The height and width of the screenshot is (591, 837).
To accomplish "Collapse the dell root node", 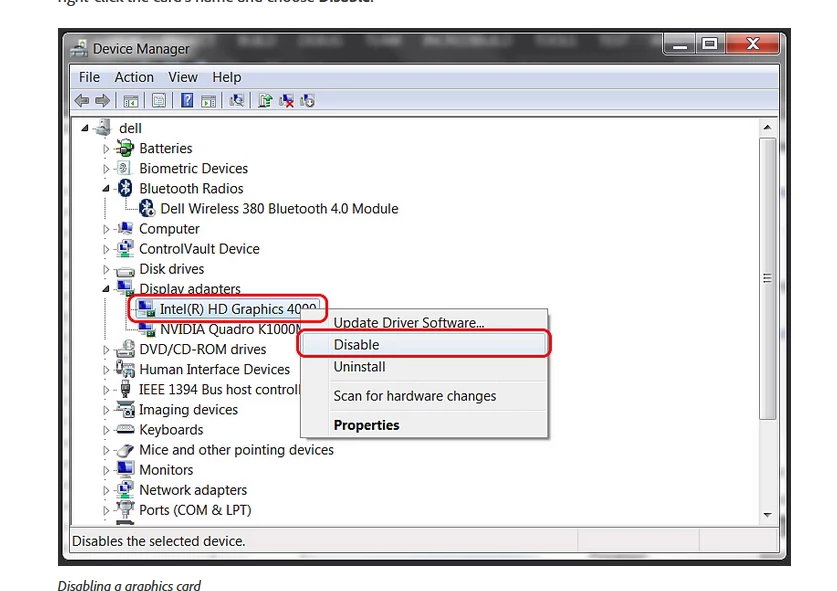I will [x=84, y=128].
